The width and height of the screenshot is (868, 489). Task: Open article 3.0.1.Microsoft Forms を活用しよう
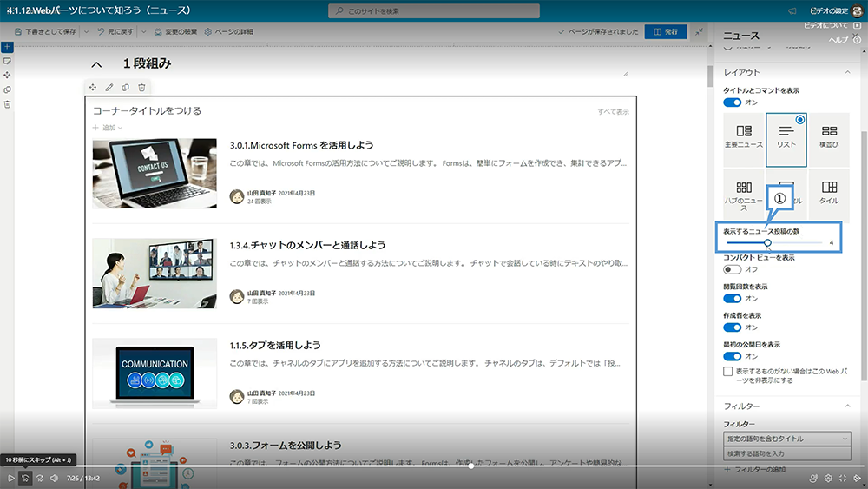tap(302, 145)
